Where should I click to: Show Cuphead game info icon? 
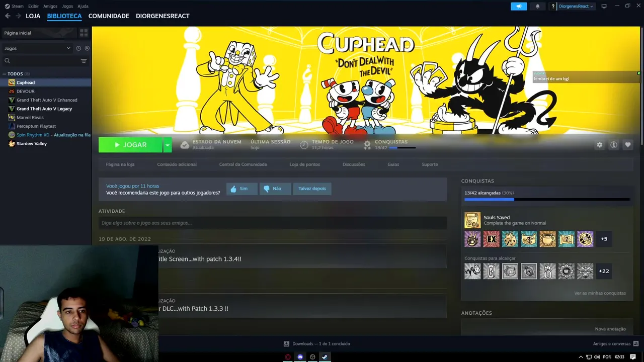[x=614, y=145]
